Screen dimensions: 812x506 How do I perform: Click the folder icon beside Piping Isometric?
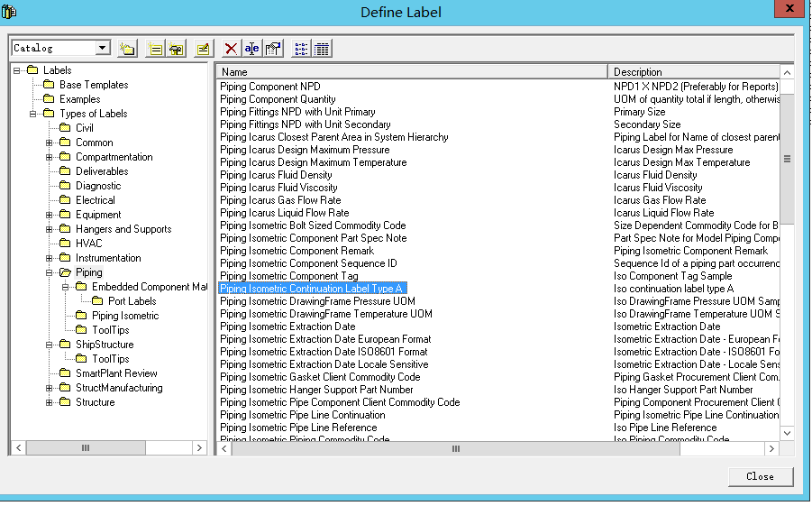[x=81, y=315]
